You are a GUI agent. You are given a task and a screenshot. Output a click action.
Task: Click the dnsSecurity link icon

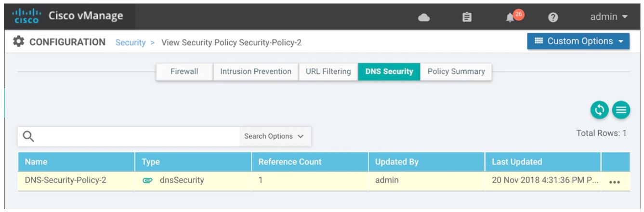(147, 181)
